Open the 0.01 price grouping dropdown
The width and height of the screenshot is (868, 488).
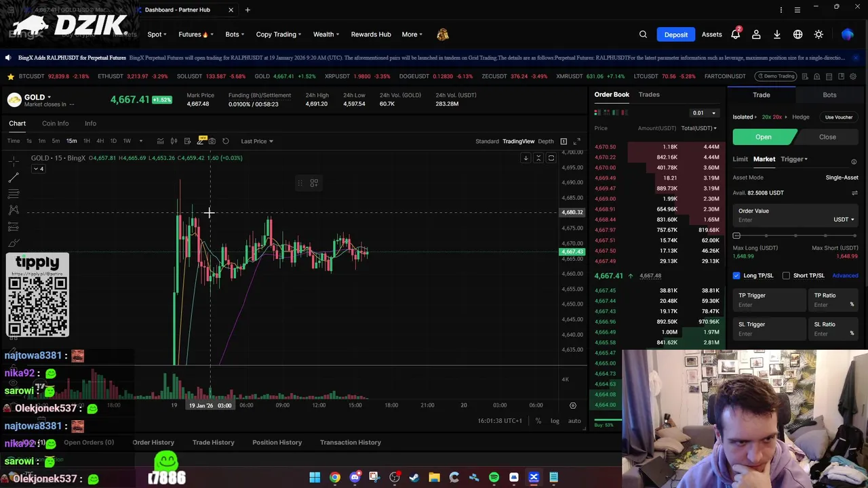click(704, 113)
